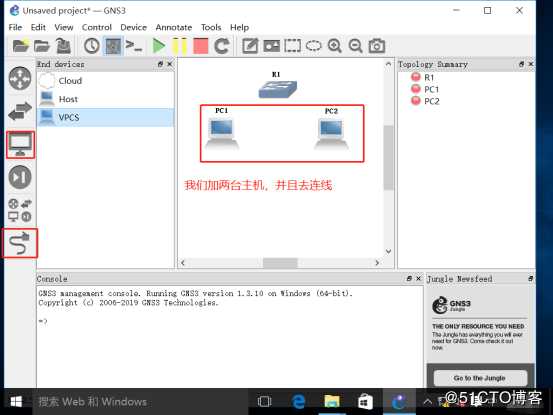Float the Jungle Newsfeed panel
553x415 pixels.
point(530,279)
